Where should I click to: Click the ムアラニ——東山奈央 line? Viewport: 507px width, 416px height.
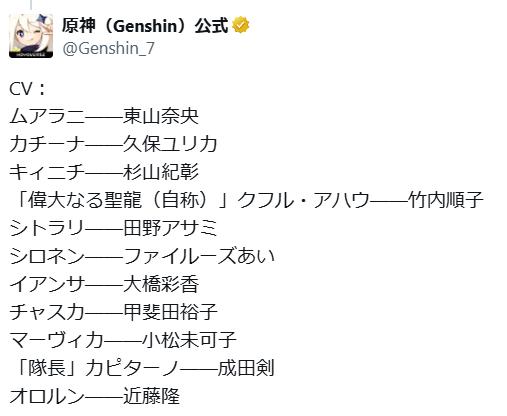[x=104, y=117]
